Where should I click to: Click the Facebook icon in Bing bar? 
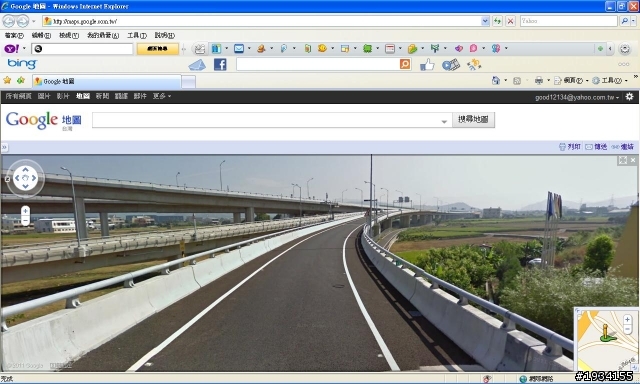[220, 64]
